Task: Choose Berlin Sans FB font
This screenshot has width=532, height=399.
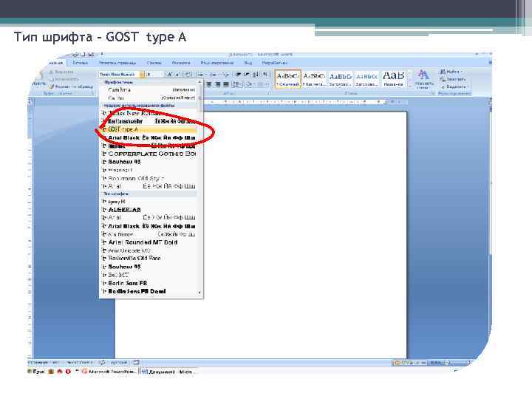Action: coord(149,283)
